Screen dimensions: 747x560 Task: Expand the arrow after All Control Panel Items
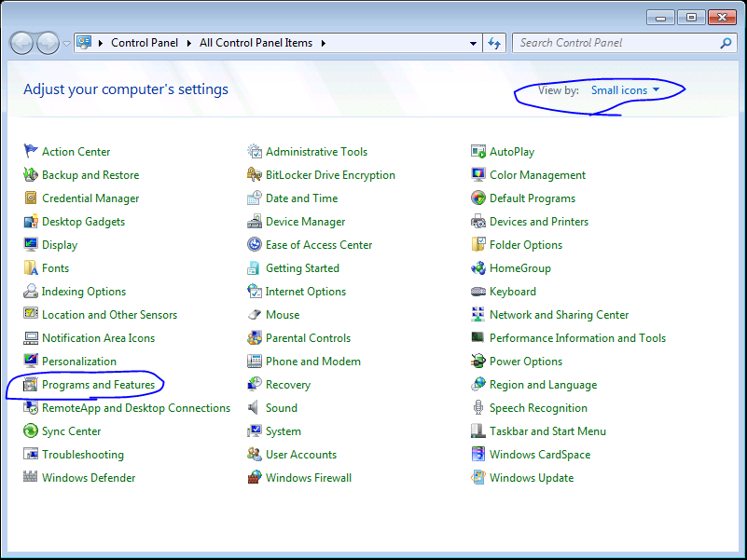coord(324,44)
